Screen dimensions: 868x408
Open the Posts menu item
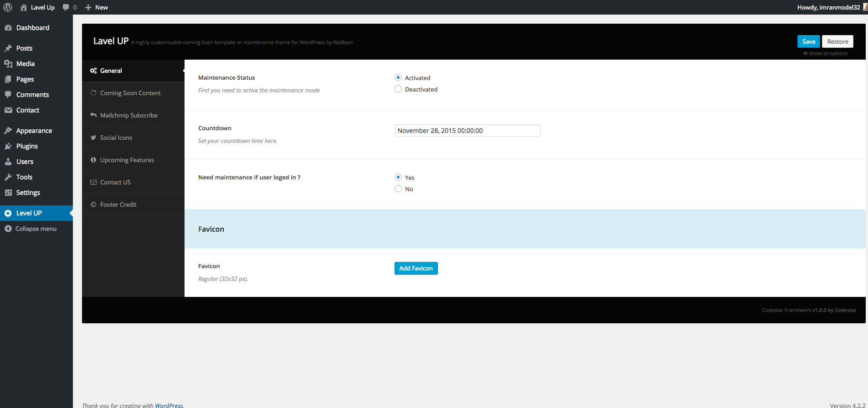pos(36,48)
